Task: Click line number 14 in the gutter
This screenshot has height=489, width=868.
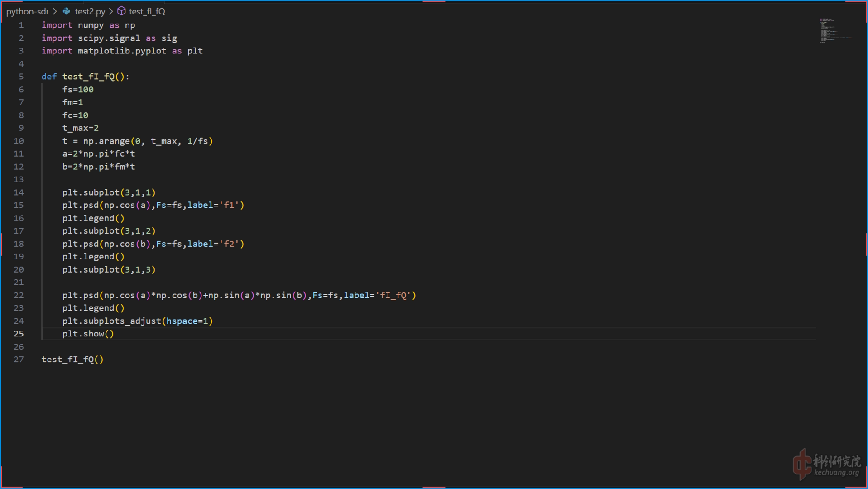Action: 19,192
